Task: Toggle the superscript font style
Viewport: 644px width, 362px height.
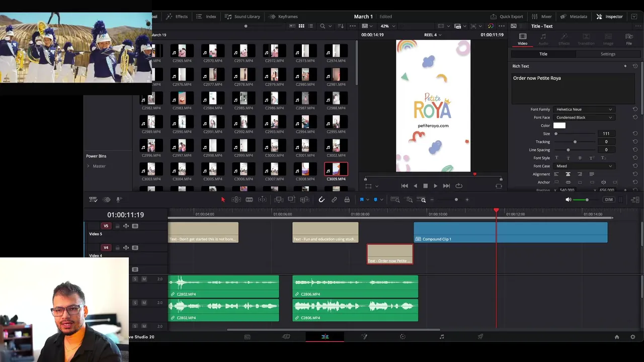Action: click(x=592, y=158)
